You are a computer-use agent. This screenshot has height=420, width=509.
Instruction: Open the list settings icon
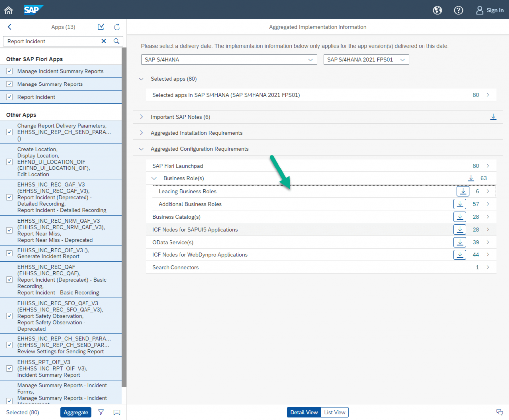[x=117, y=412]
